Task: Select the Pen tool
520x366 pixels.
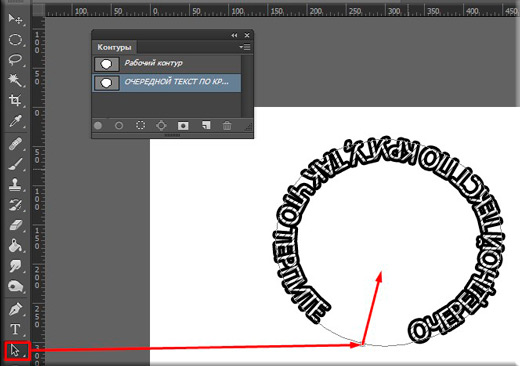Action: [15, 309]
